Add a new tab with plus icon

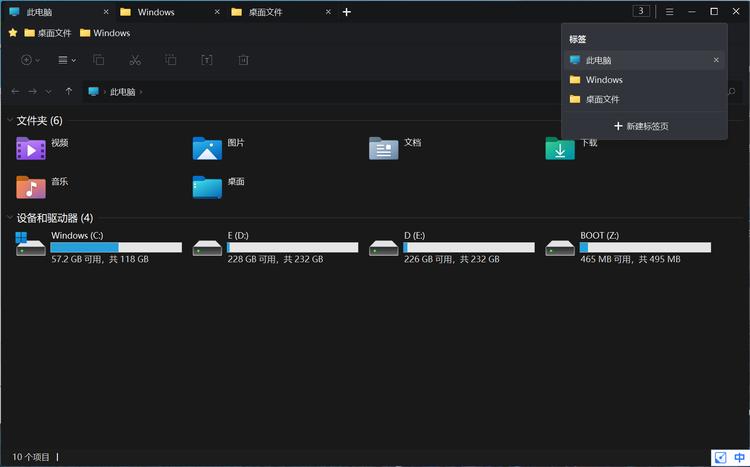click(347, 12)
